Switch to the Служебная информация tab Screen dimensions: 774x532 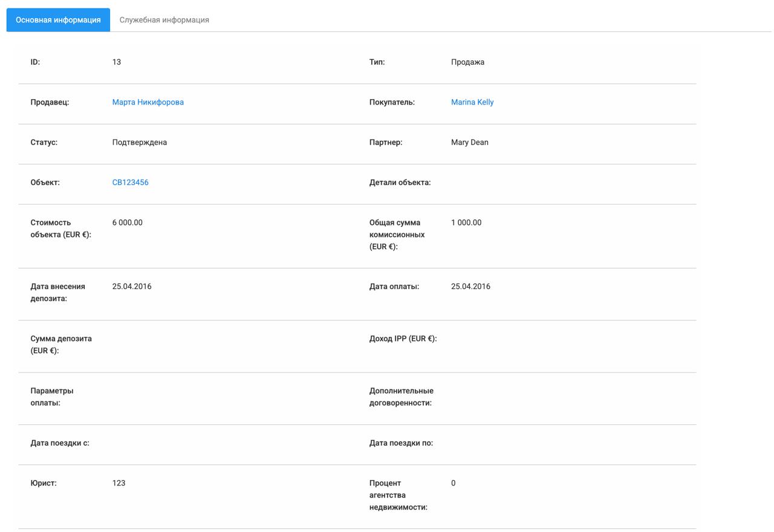point(164,19)
